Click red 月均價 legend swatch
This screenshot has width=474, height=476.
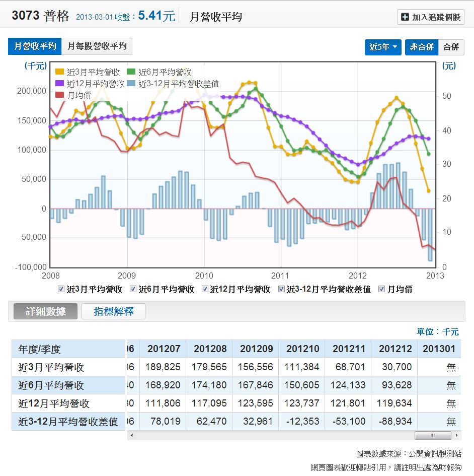tap(59, 95)
